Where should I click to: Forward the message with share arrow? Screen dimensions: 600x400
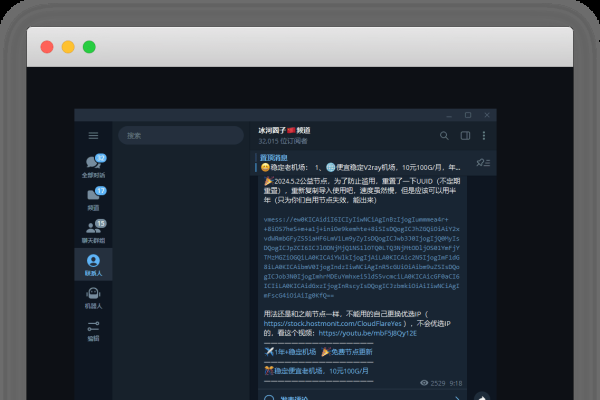point(482,397)
